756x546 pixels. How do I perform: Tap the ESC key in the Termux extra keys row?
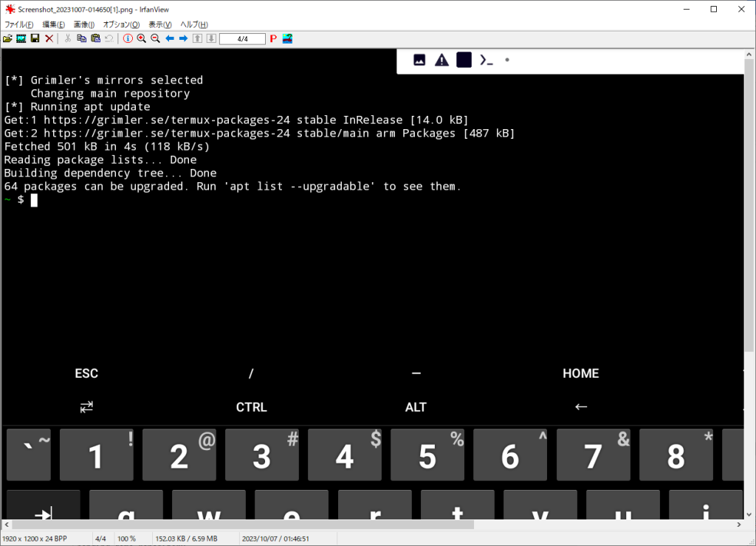coord(86,373)
